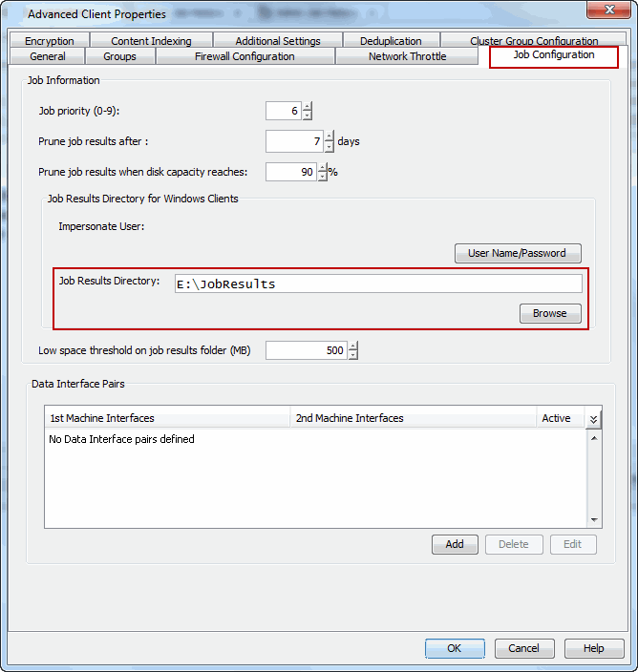The width and height of the screenshot is (638, 672).
Task: Open the Content Indexing tab
Action: click(x=151, y=41)
